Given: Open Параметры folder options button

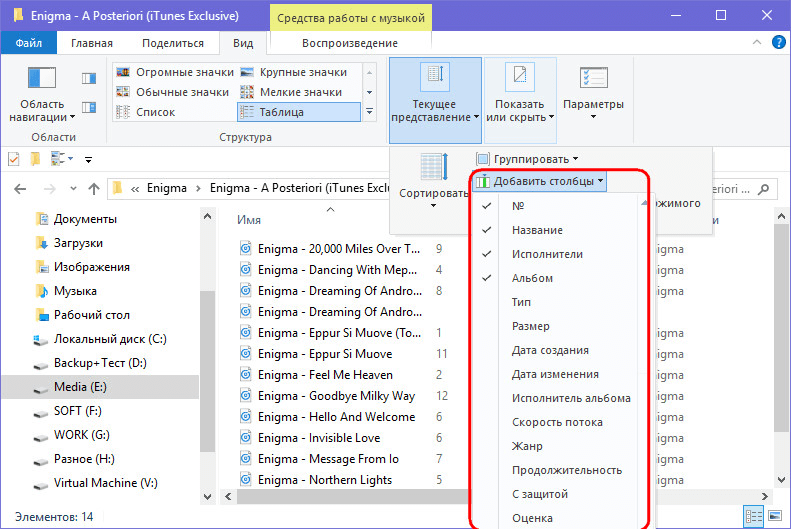Looking at the screenshot, I should point(593,93).
